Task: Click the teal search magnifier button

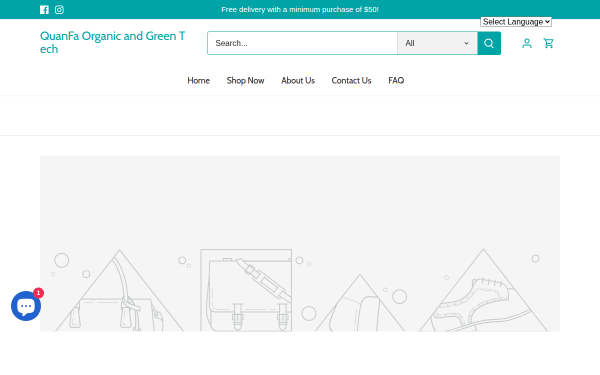Action: pos(489,43)
